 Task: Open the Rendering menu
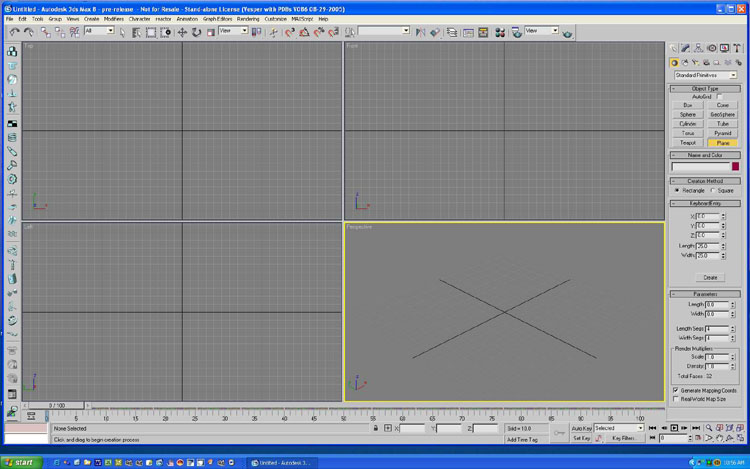(x=248, y=19)
